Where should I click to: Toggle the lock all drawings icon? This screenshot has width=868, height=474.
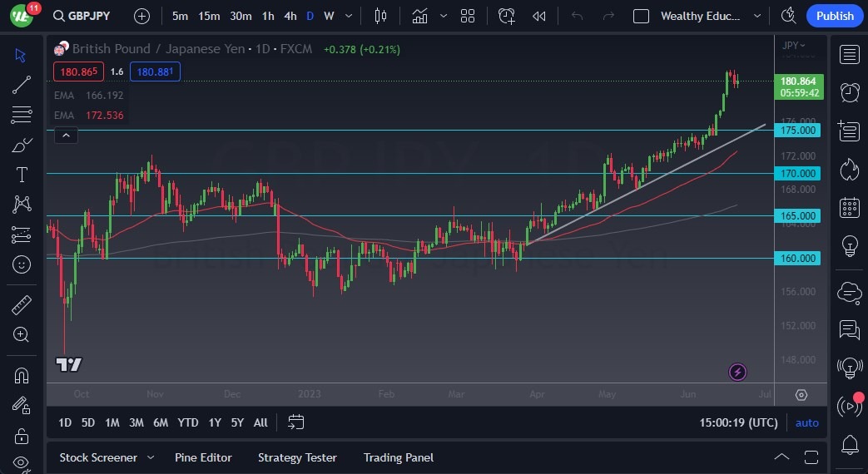(x=22, y=436)
